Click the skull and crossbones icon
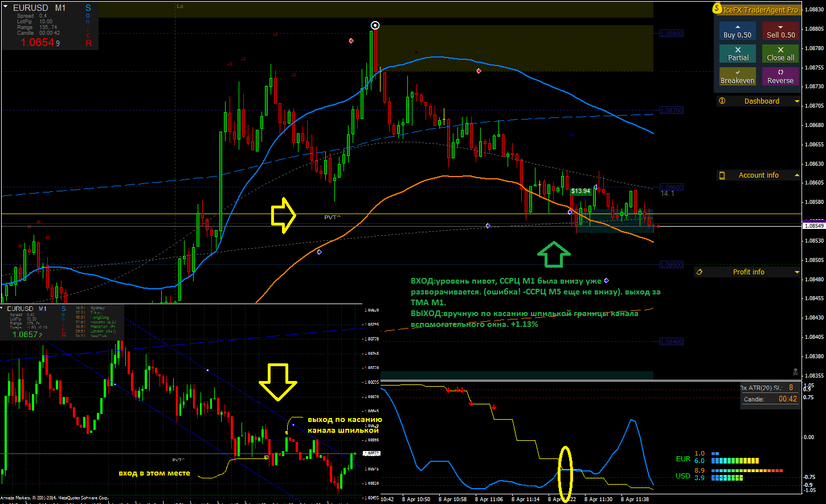Screen dimensions: 826x504 795,371
